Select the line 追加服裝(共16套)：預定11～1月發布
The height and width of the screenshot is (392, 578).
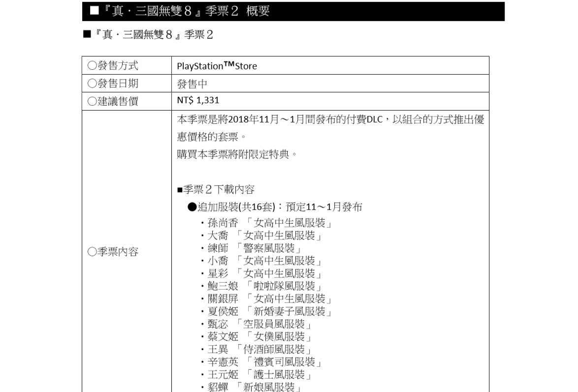[x=275, y=207]
